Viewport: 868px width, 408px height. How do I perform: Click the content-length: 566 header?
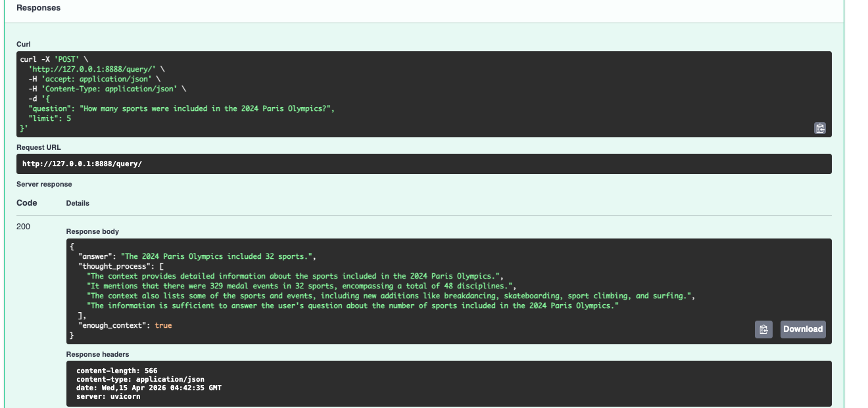(117, 371)
